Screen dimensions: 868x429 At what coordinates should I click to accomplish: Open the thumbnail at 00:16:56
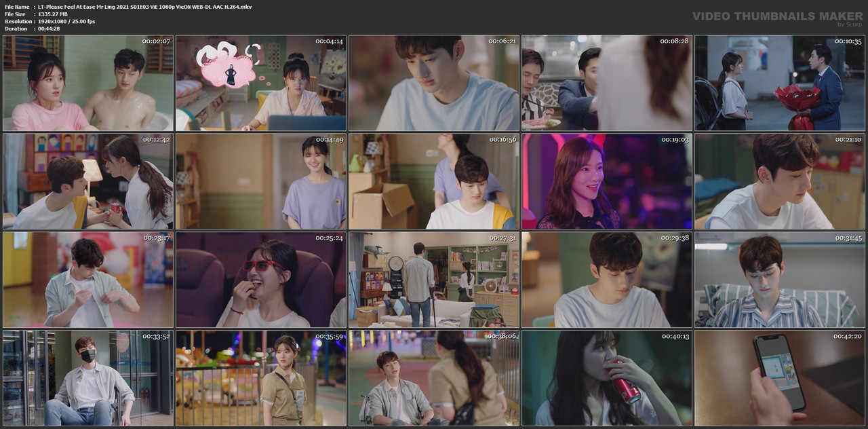click(434, 181)
